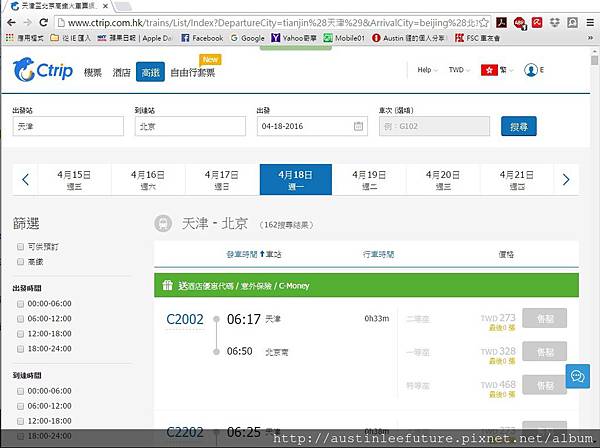Reload the page with the refresh icon

[x=44, y=23]
